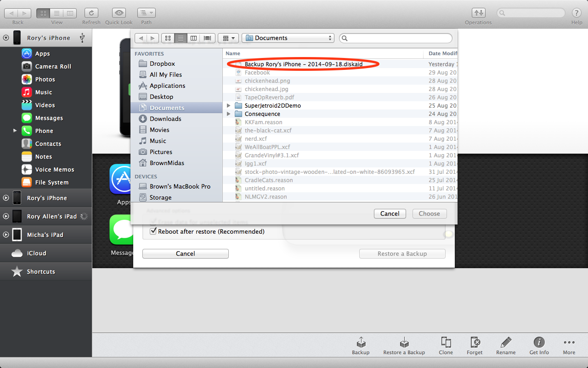
Task: Expand Micha's iPad device
Action: tap(6, 235)
